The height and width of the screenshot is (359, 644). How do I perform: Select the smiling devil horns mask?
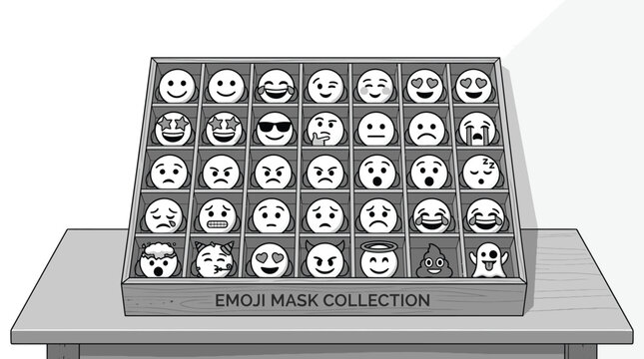click(x=324, y=259)
